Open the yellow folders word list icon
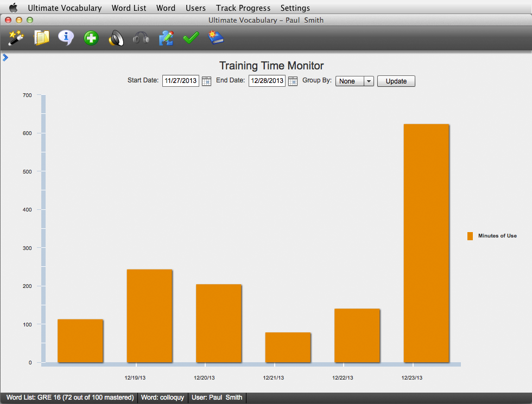Screen dimensions: 532x404 coord(41,39)
